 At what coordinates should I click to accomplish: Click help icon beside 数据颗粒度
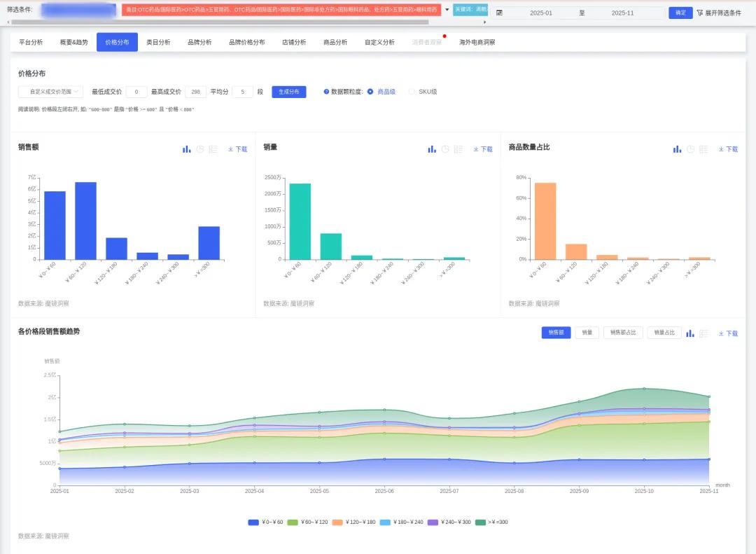(x=326, y=92)
